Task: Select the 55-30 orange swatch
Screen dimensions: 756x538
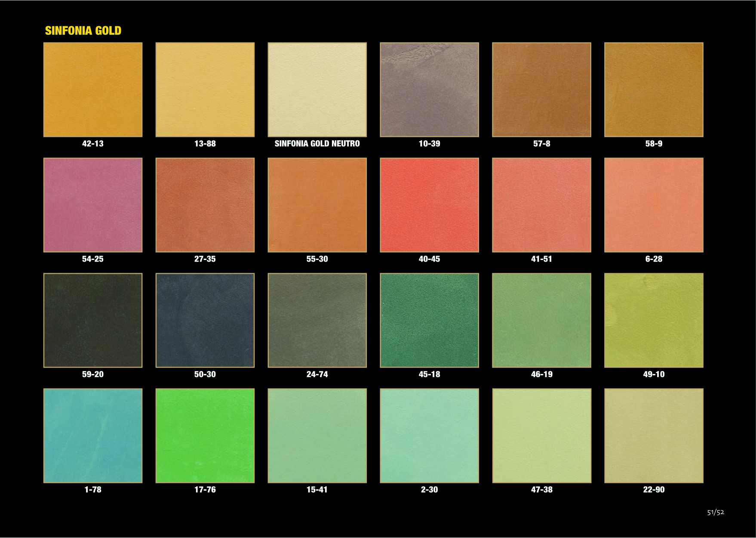Action: tap(317, 205)
